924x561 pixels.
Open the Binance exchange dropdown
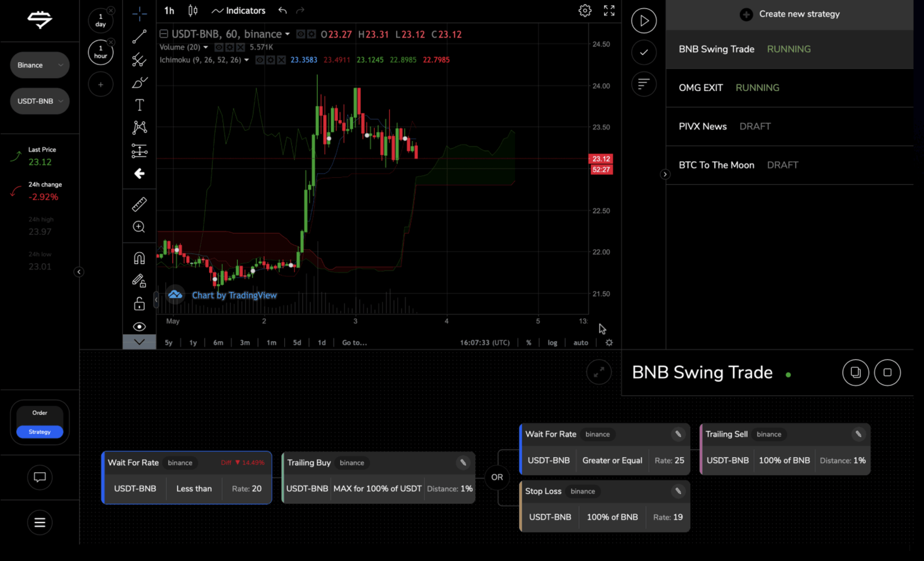pos(39,65)
